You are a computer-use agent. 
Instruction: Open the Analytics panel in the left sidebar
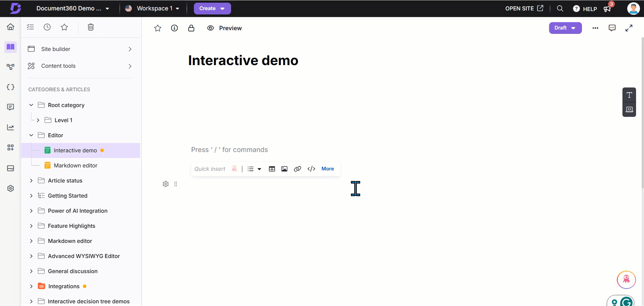tap(10, 127)
